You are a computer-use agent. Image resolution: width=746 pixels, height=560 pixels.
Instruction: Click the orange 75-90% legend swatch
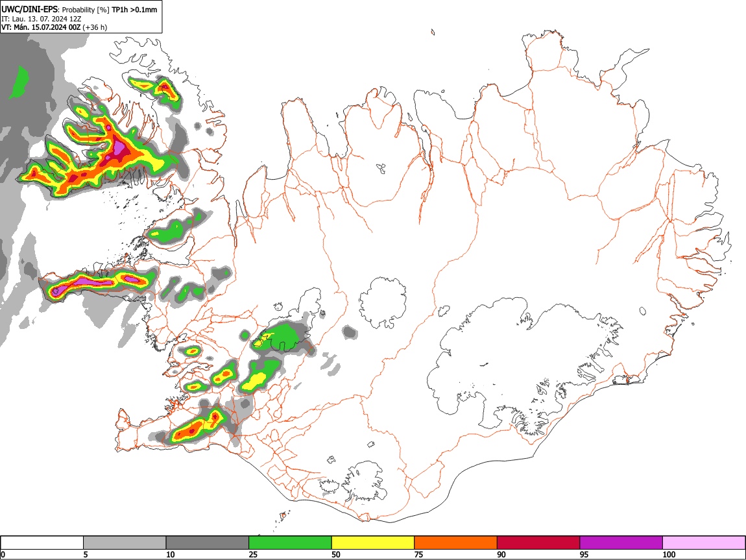click(456, 543)
